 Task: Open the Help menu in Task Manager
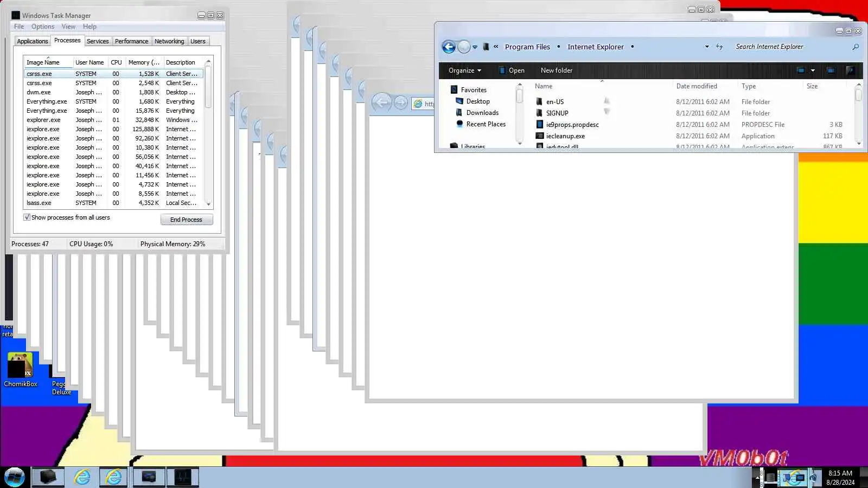tap(90, 27)
